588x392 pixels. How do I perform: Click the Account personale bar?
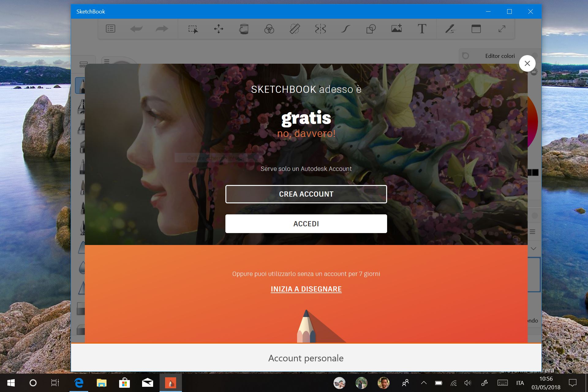click(x=306, y=358)
